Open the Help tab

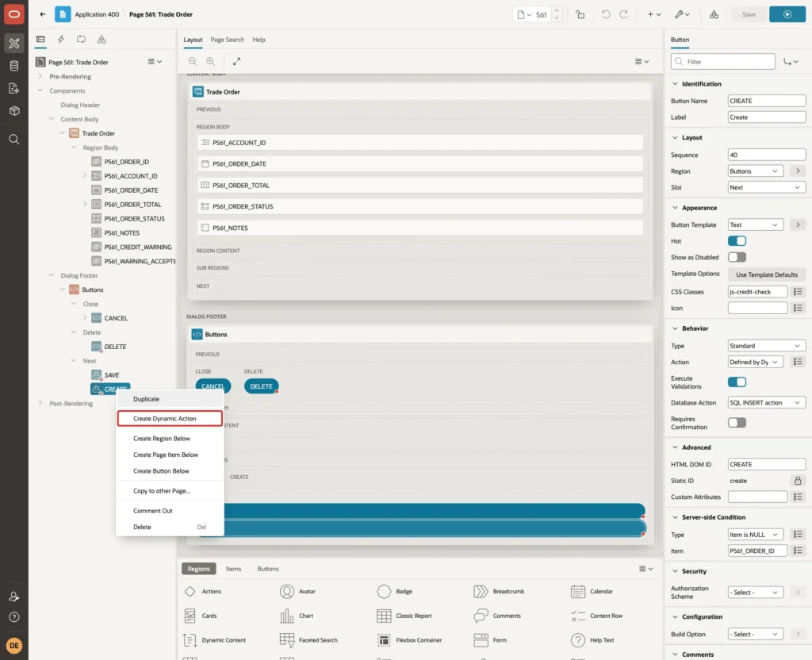259,40
